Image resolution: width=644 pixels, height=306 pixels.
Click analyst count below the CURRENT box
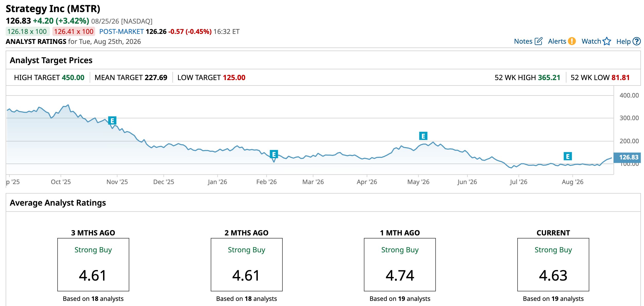pos(553,299)
